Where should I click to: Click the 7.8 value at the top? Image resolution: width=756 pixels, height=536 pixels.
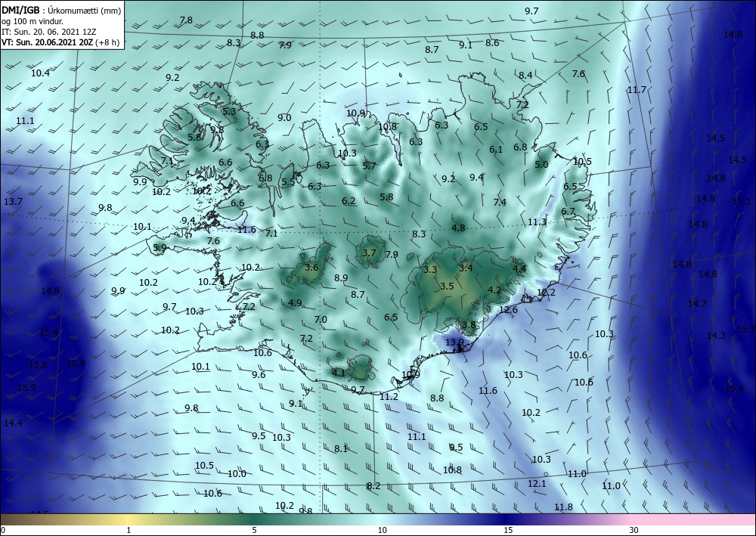point(186,20)
